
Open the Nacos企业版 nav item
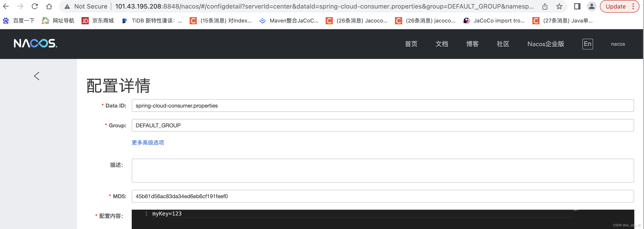tap(546, 44)
